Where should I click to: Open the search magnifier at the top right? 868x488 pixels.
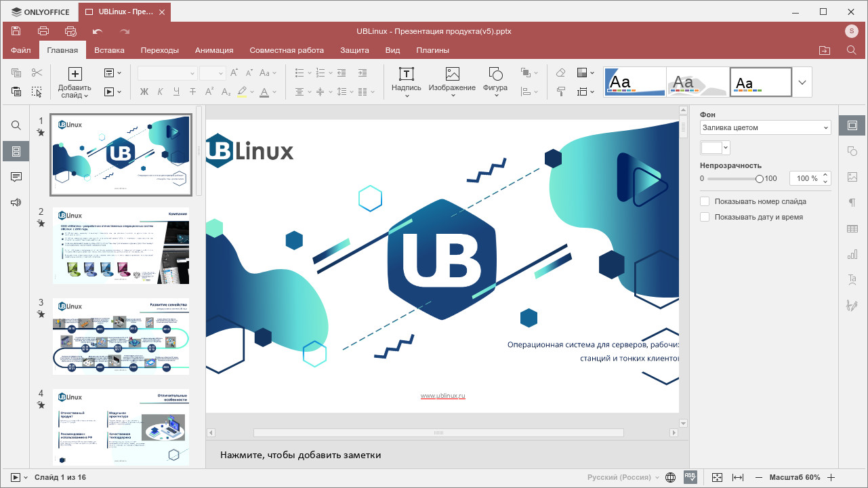852,50
